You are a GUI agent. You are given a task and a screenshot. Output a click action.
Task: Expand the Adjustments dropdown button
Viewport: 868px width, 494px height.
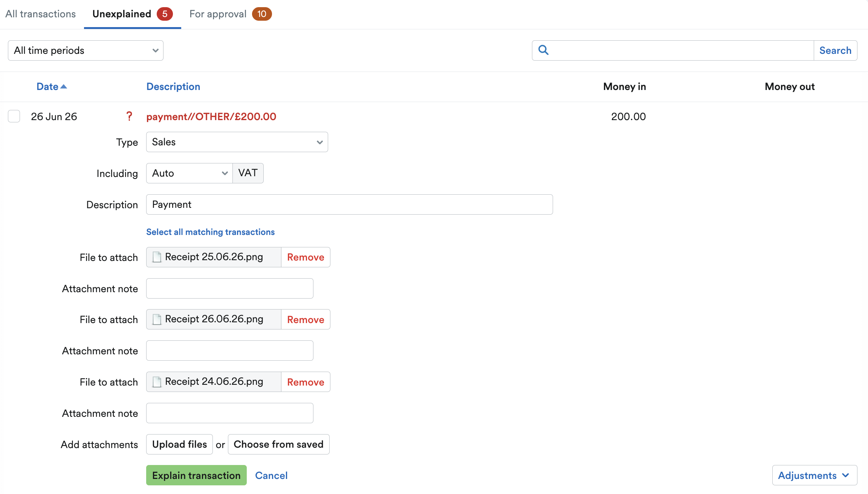pos(815,475)
